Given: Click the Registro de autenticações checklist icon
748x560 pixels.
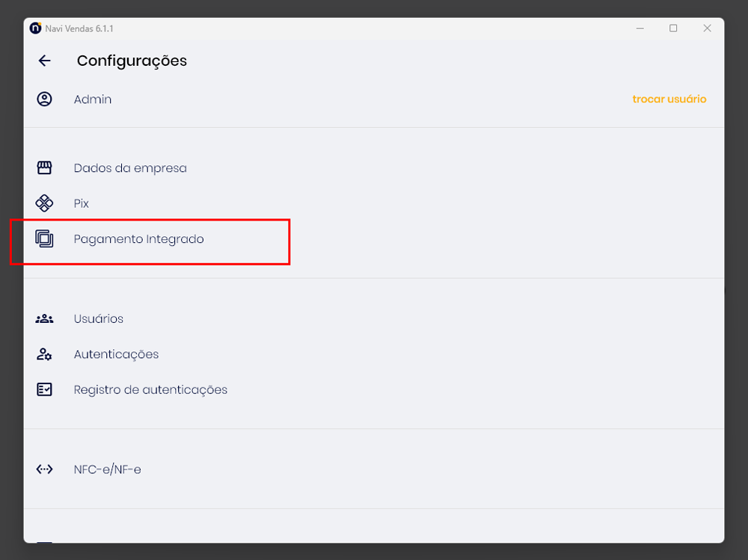Looking at the screenshot, I should point(45,390).
